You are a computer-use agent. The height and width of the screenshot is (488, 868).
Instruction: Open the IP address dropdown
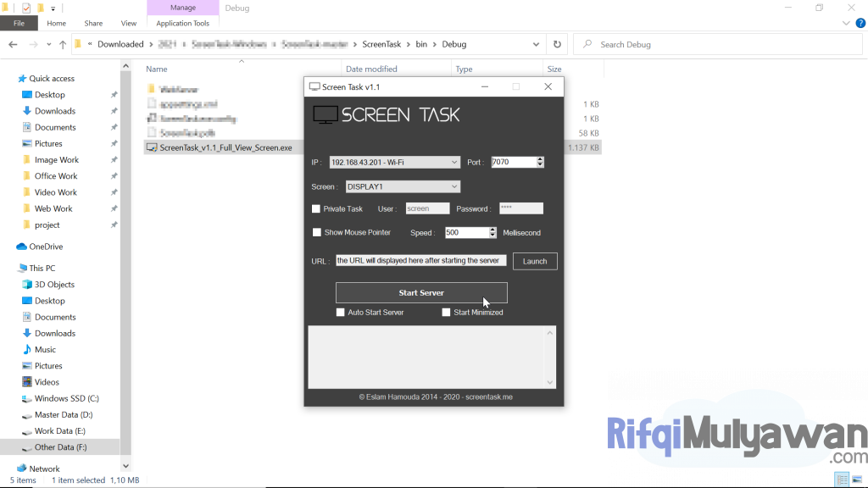pyautogui.click(x=454, y=162)
